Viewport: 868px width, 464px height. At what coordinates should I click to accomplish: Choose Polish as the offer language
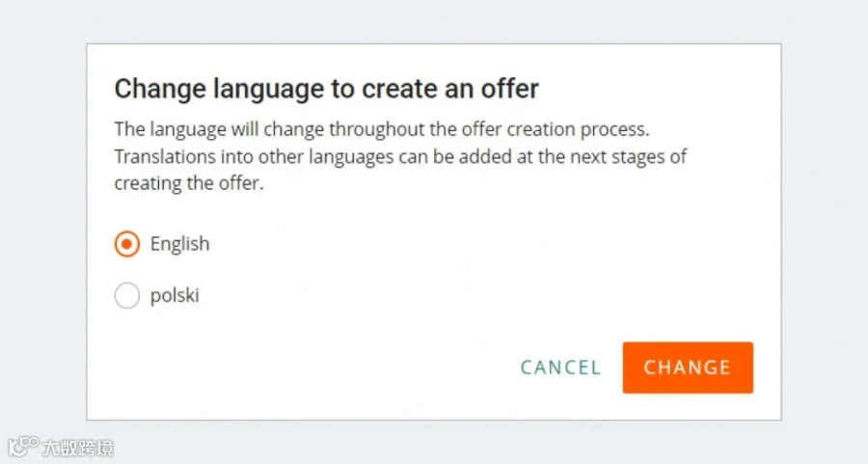point(126,296)
